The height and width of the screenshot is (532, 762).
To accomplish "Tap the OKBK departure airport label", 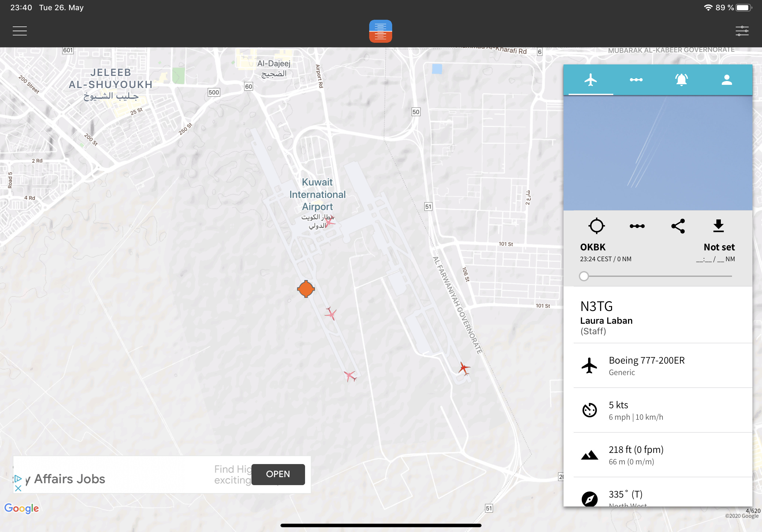I will point(593,247).
